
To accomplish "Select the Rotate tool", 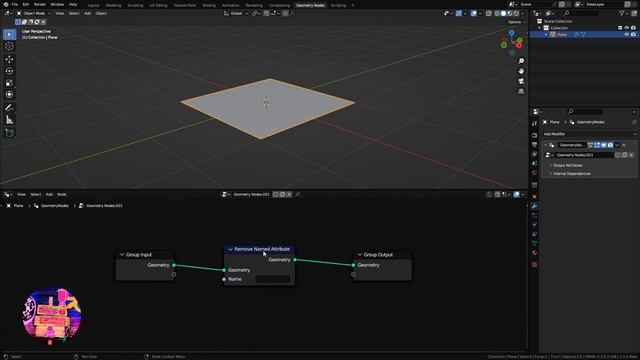I will tap(9, 71).
